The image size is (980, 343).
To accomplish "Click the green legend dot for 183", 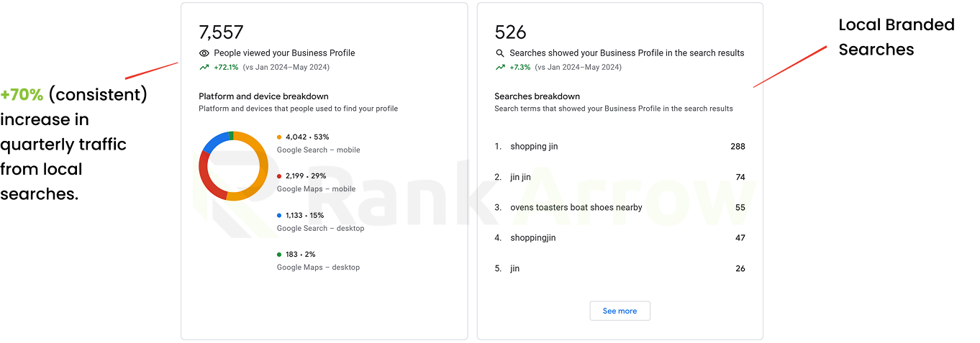I will tap(279, 255).
